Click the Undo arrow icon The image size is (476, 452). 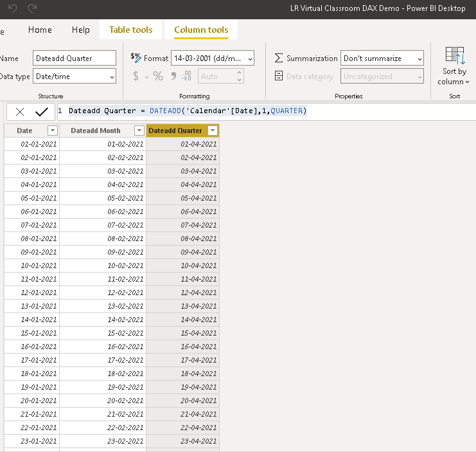click(12, 8)
